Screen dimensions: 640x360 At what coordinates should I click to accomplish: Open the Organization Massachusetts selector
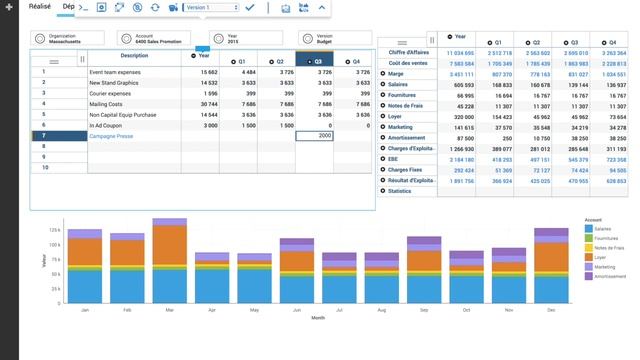pos(67,38)
